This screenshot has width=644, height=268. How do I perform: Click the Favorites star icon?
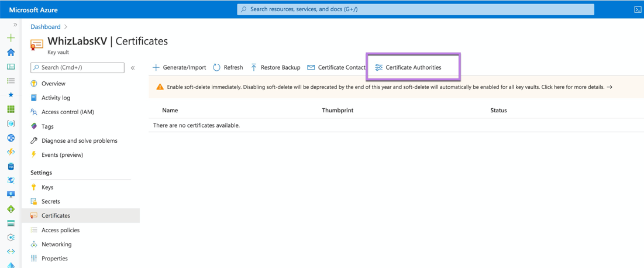point(11,95)
